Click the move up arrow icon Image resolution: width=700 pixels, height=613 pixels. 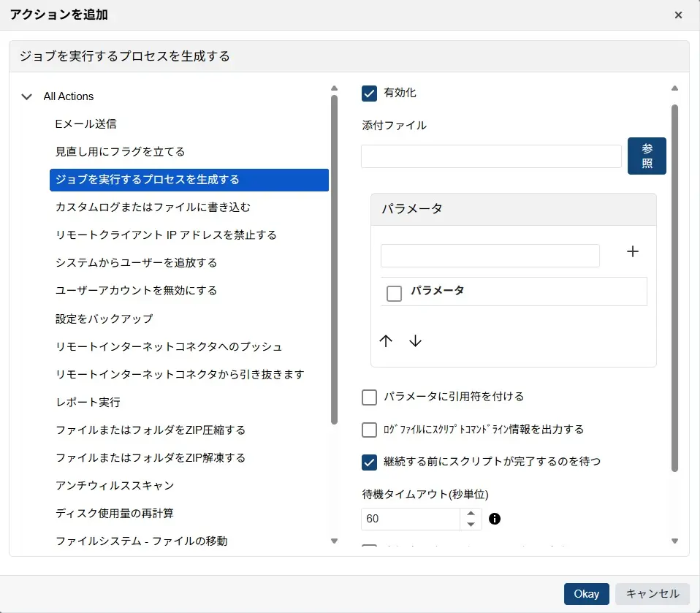387,341
